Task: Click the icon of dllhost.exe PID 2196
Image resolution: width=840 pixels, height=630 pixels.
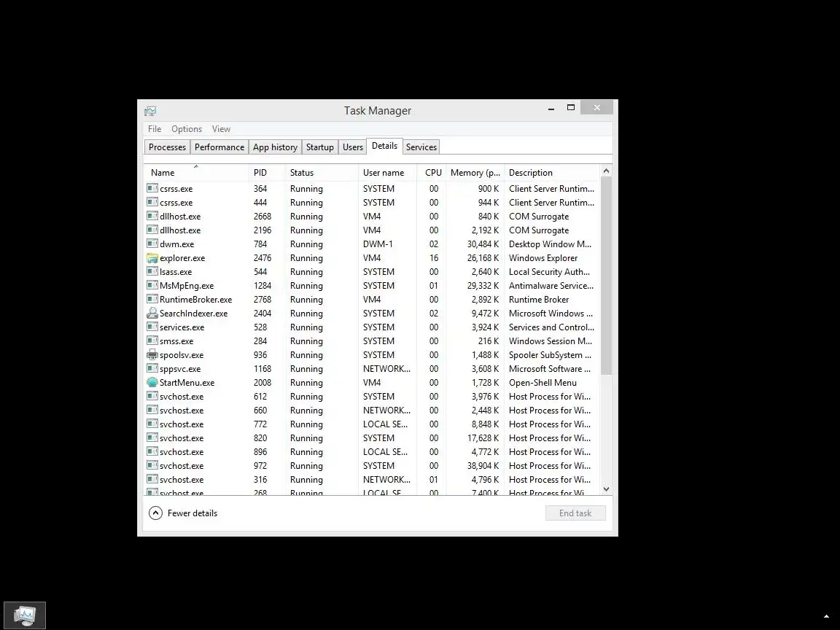Action: pyautogui.click(x=152, y=230)
